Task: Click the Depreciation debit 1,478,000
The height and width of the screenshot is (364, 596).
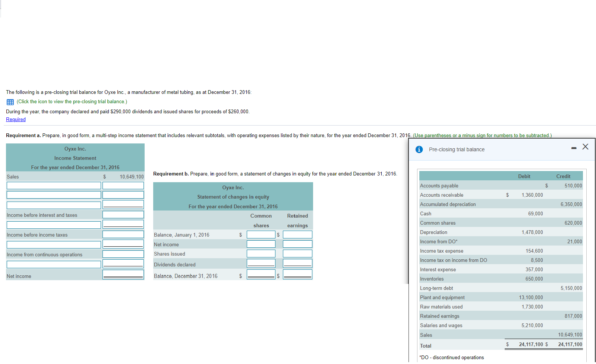Action: [x=532, y=232]
